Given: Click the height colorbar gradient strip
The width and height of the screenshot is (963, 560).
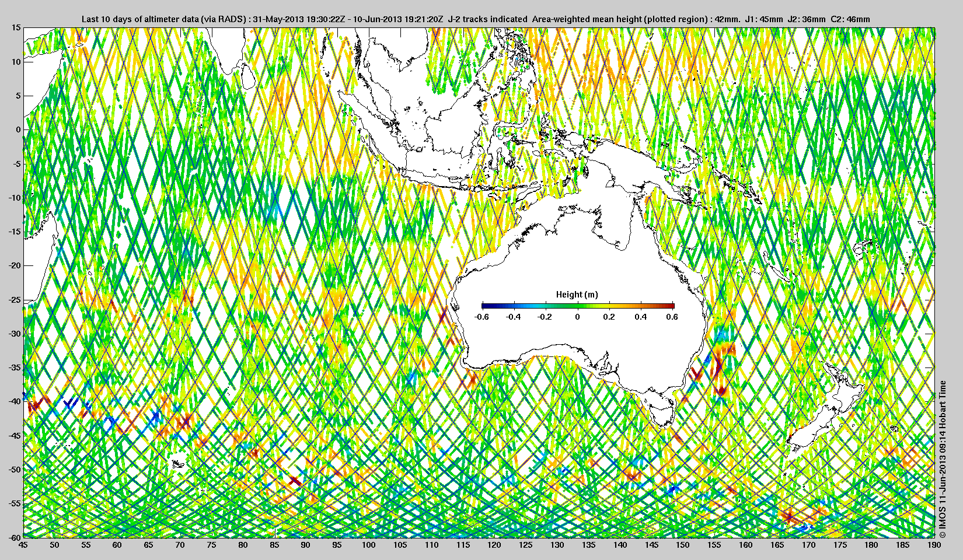Looking at the screenshot, I should 578,306.
